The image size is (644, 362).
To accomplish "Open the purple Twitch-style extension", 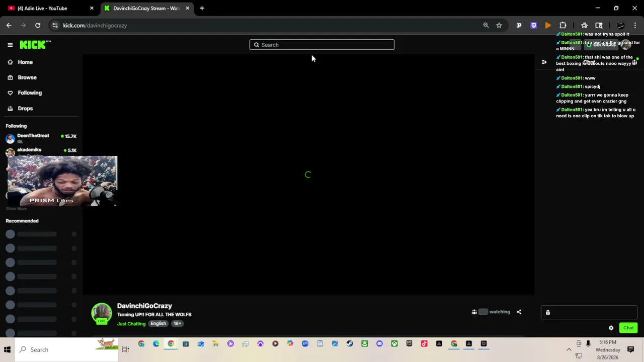I will point(534,25).
